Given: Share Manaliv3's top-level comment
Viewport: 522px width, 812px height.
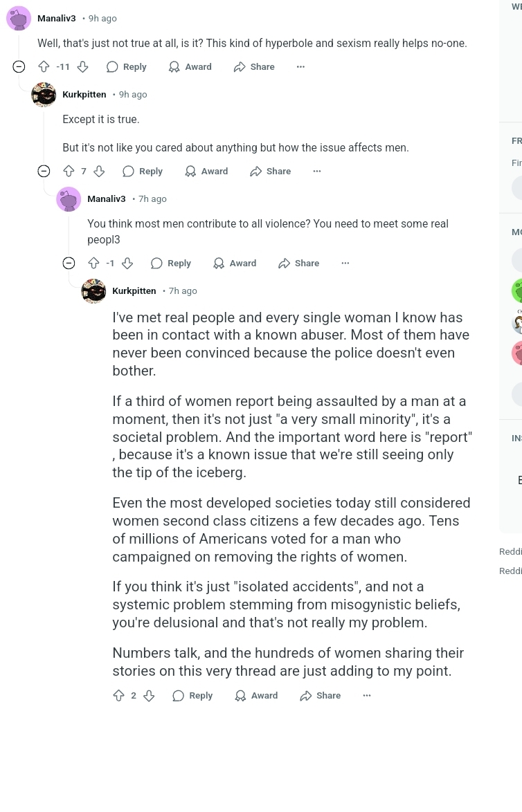Looking at the screenshot, I should [254, 67].
